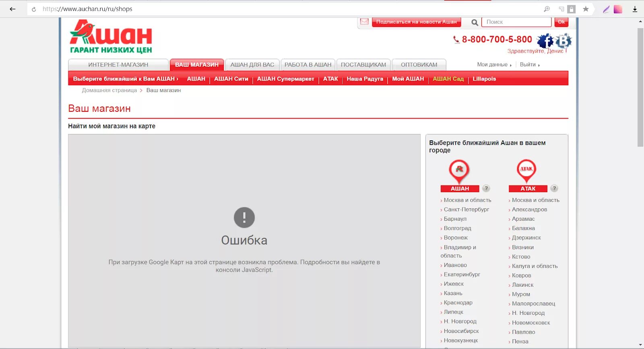Click the Auchan logo with bird

111,36
